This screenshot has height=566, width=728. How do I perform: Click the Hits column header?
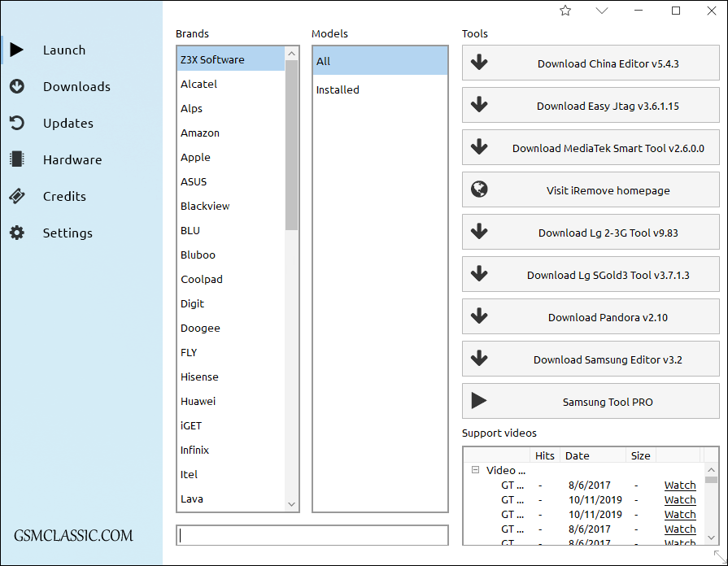[x=545, y=455]
